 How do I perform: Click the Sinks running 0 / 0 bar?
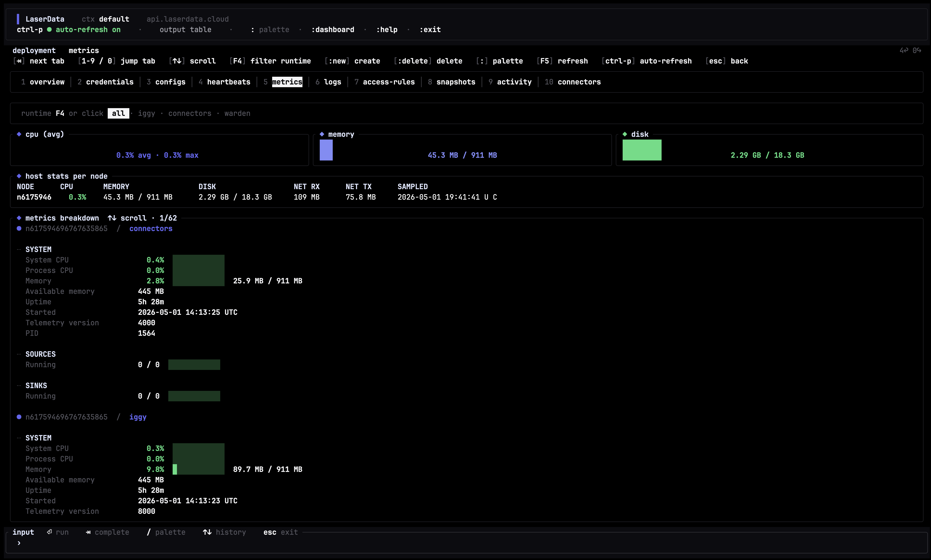click(x=194, y=396)
